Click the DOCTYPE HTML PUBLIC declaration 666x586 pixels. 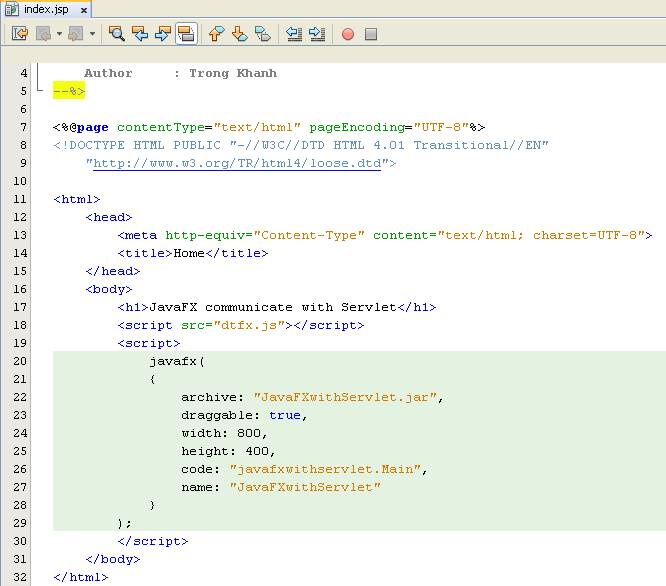tap(301, 145)
